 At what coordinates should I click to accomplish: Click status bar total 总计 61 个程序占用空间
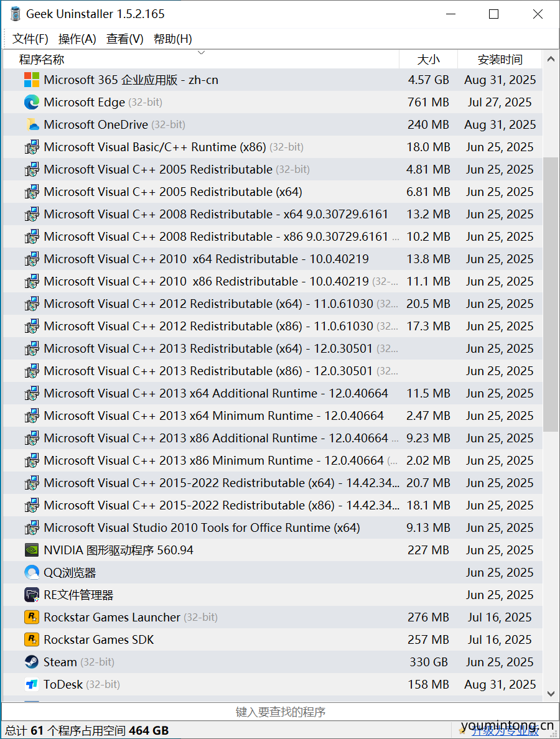tap(86, 730)
